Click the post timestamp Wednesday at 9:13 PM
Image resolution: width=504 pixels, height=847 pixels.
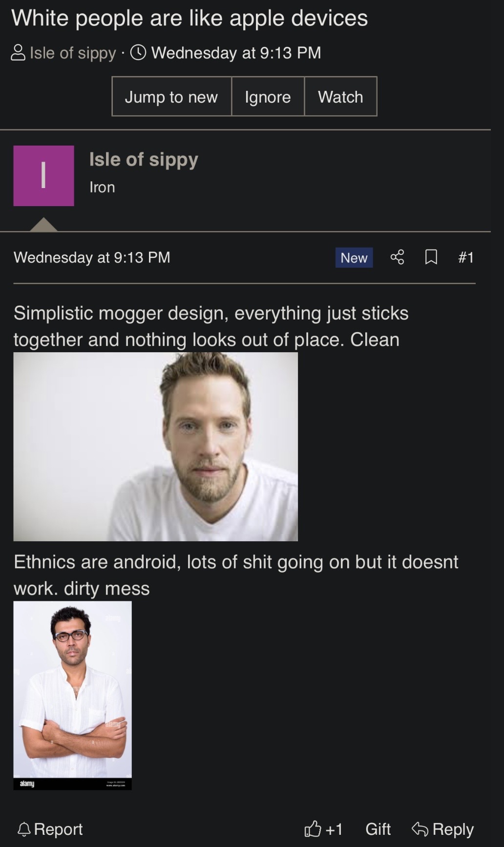point(92,257)
